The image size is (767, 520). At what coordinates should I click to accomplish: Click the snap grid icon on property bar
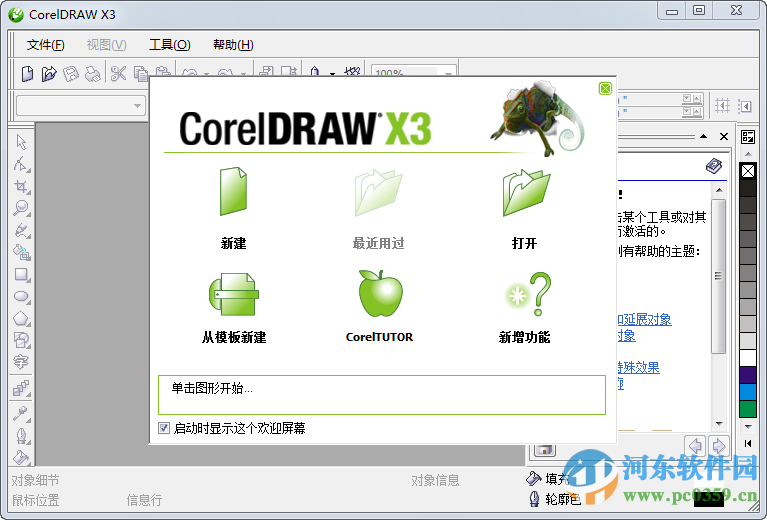click(722, 106)
